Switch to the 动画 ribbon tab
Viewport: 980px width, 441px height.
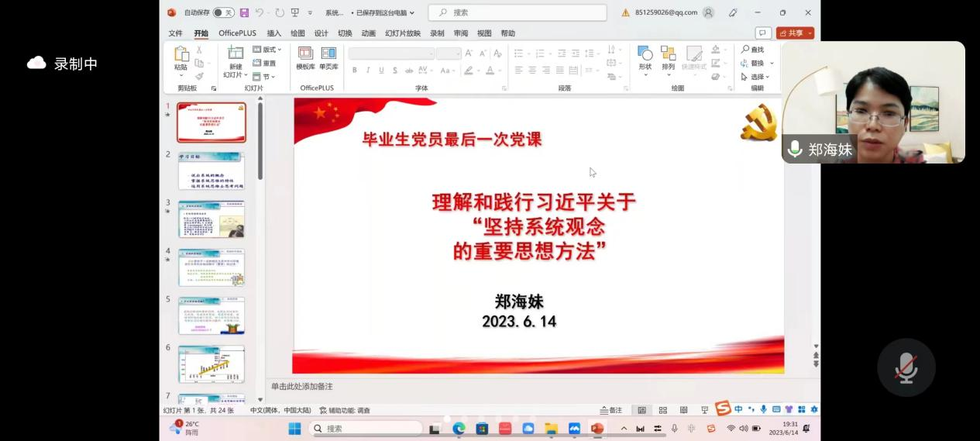369,33
